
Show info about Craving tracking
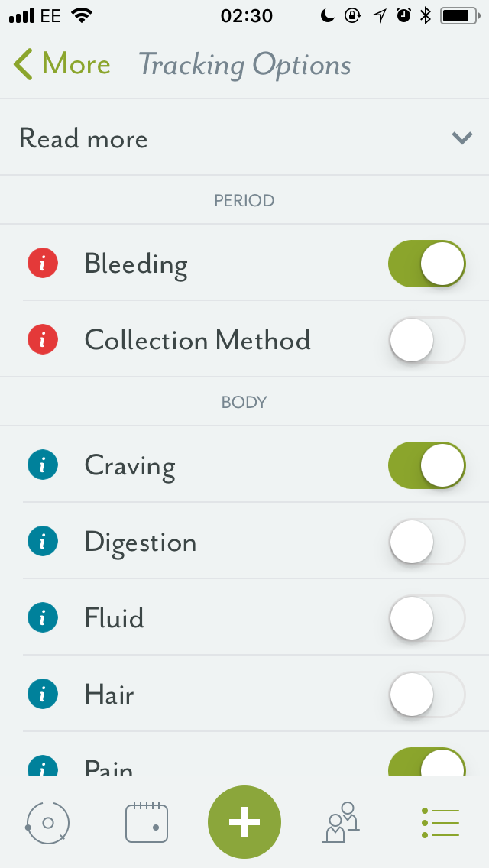click(43, 465)
